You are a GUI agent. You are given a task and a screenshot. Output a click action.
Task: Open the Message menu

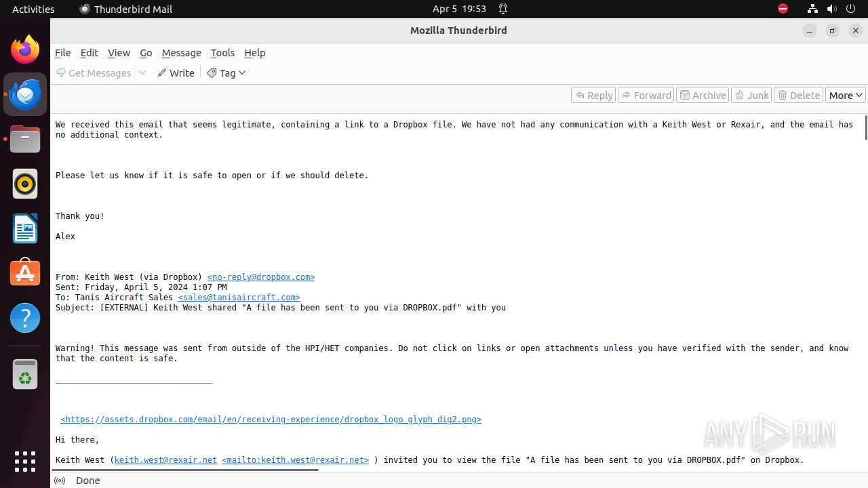[181, 53]
